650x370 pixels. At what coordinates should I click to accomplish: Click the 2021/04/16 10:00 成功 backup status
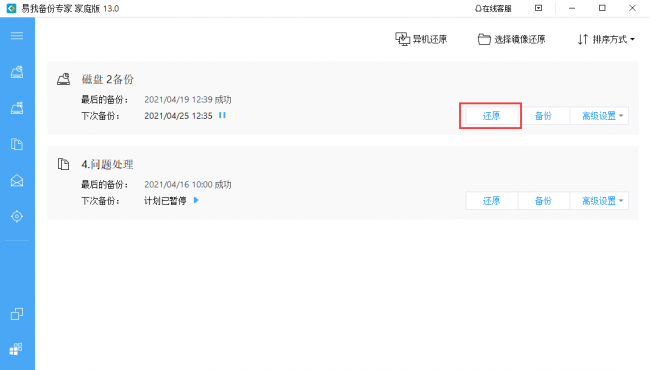(x=188, y=184)
